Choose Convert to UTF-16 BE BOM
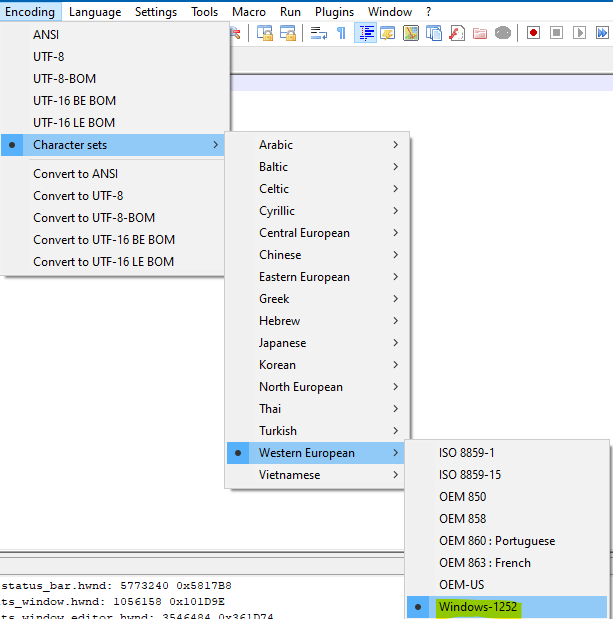 point(113,240)
